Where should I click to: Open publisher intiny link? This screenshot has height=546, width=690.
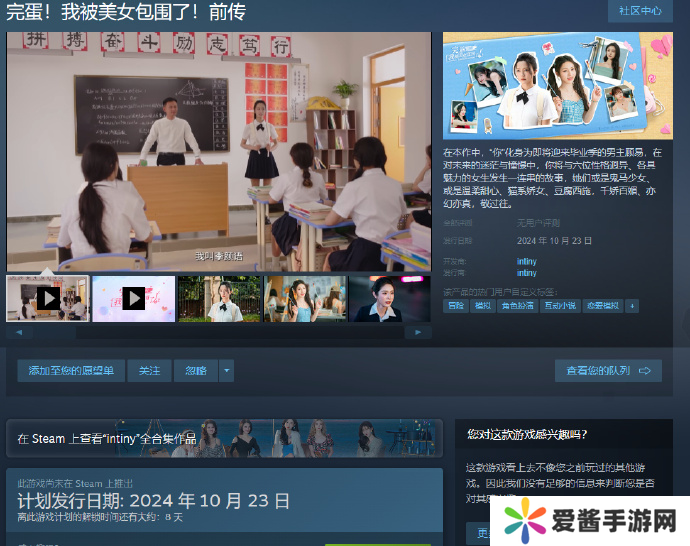[x=526, y=272]
